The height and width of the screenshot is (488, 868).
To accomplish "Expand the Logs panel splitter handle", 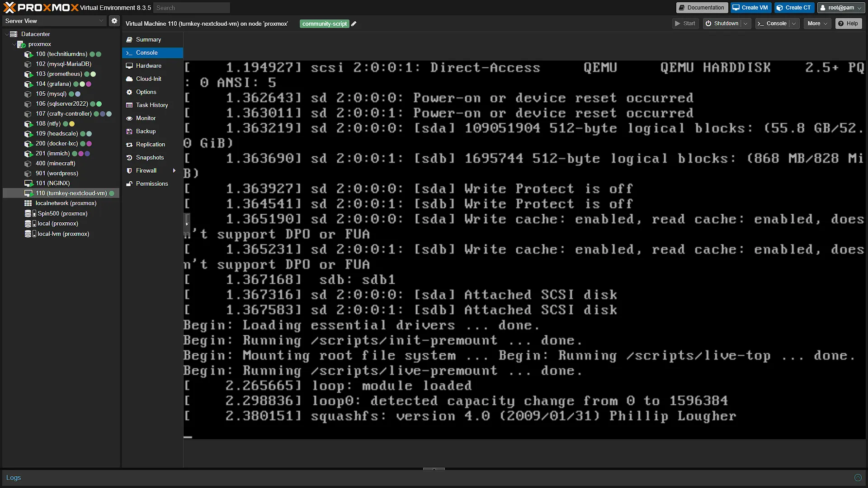I will click(434, 469).
